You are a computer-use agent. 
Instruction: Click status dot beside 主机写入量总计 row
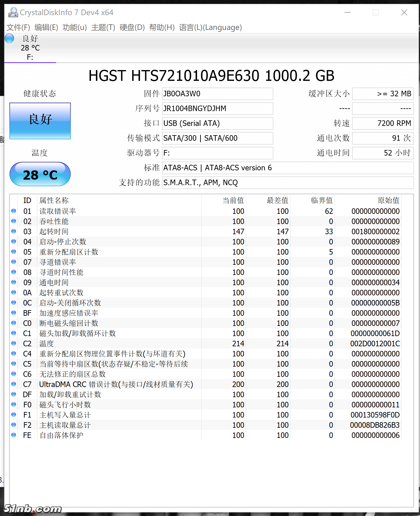pos(14,415)
